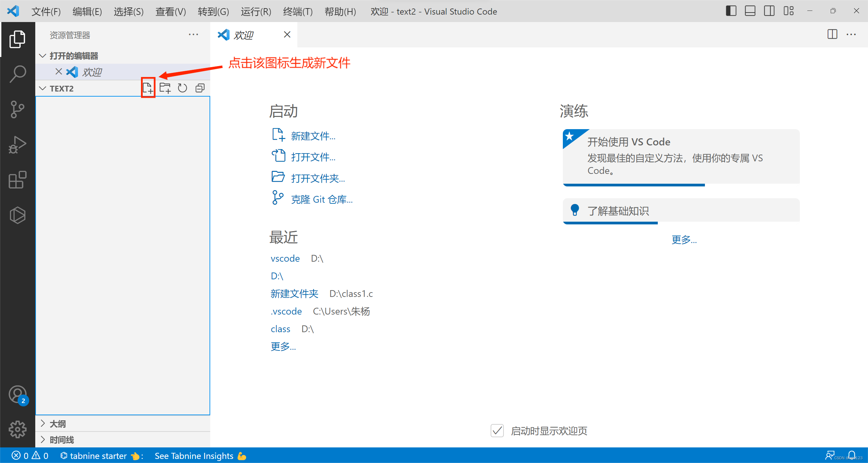Image resolution: width=868 pixels, height=463 pixels.
Task: Click the New File icon in TEXT2 toolbar
Action: (148, 87)
